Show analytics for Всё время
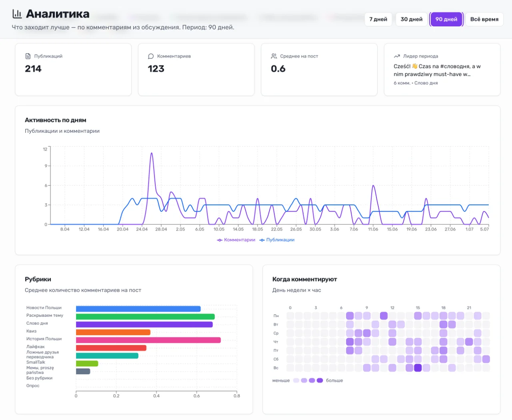This screenshot has width=512, height=420. 484,19
